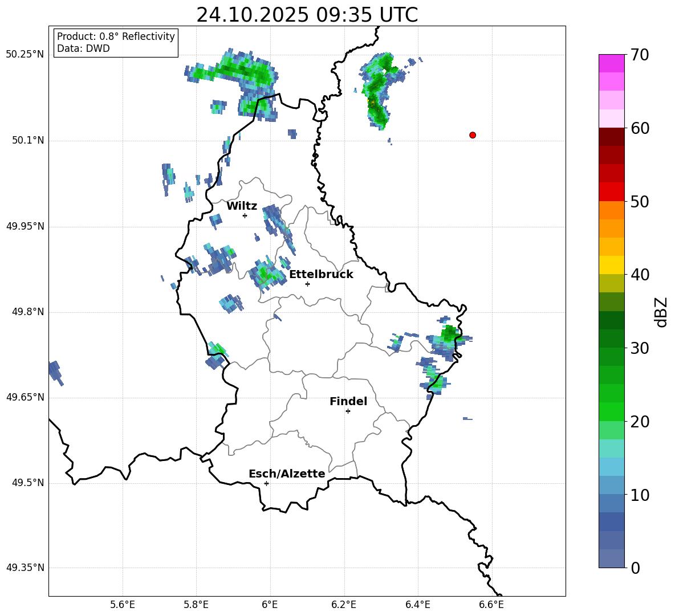Click the magenta swatch at top of colorbar
Viewport: 675px width, 616px height.
point(612,63)
